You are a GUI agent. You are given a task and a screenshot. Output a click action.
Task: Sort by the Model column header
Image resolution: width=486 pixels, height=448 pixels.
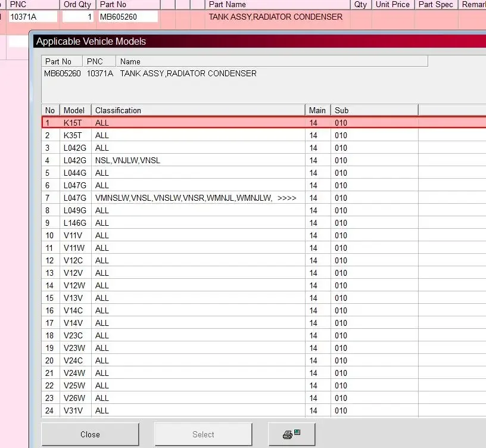point(75,110)
